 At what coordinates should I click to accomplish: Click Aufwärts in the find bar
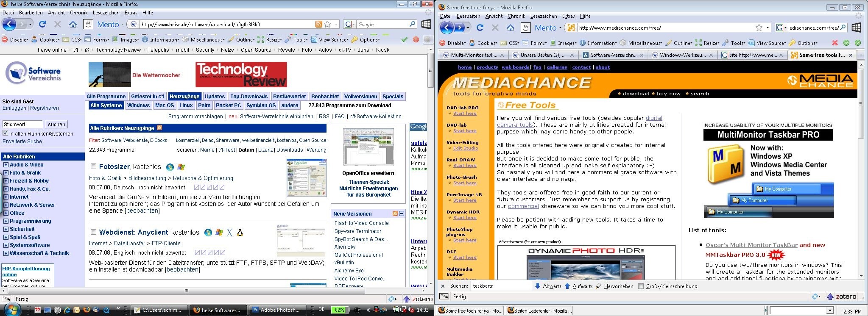click(x=578, y=286)
